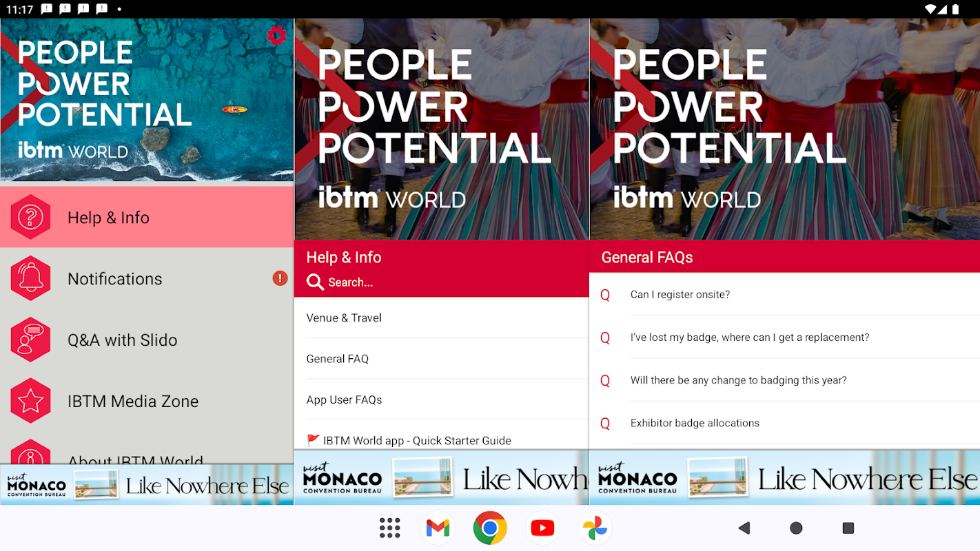Launch Google Photos from the taskbar

(595, 528)
